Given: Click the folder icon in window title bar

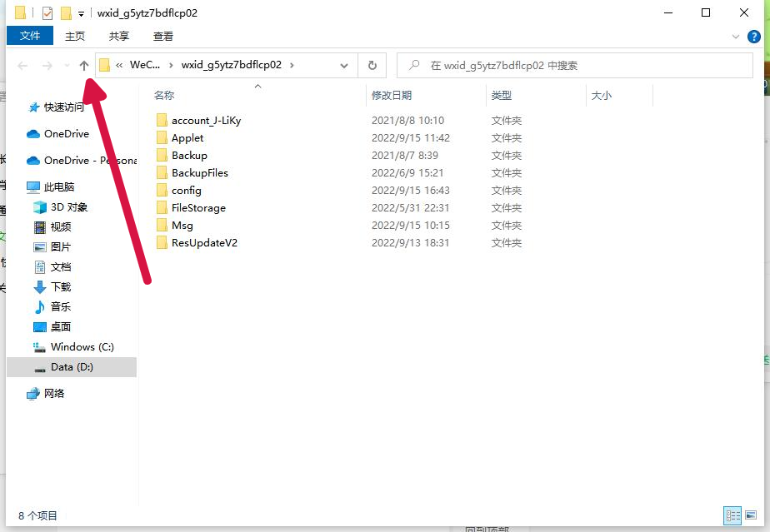Looking at the screenshot, I should [x=20, y=12].
